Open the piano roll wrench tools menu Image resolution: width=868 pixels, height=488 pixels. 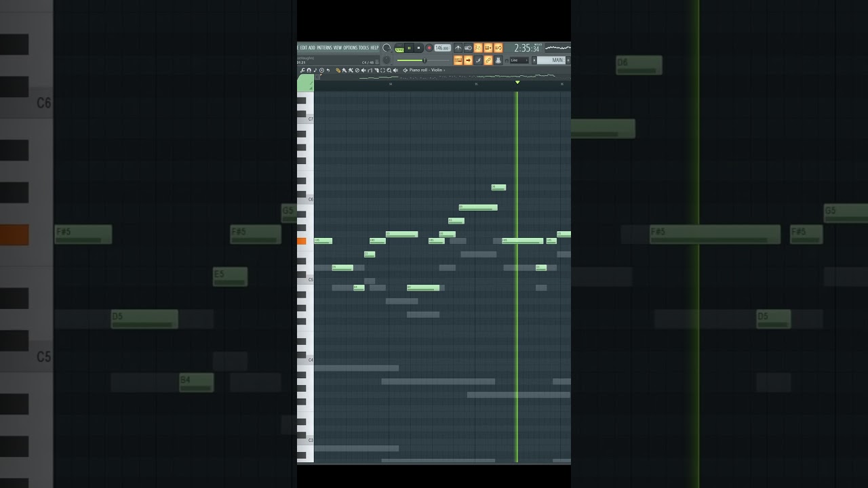point(302,70)
